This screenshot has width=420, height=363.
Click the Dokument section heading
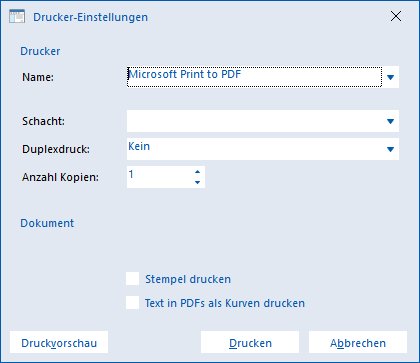[47, 223]
